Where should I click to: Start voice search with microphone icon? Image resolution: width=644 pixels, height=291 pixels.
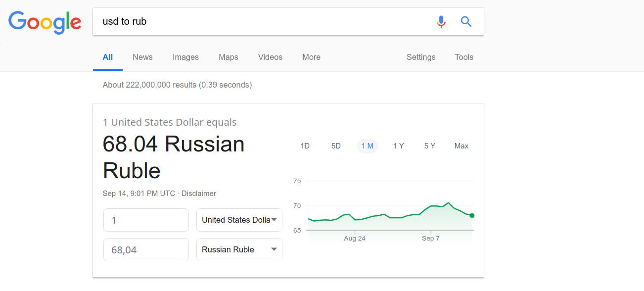441,22
